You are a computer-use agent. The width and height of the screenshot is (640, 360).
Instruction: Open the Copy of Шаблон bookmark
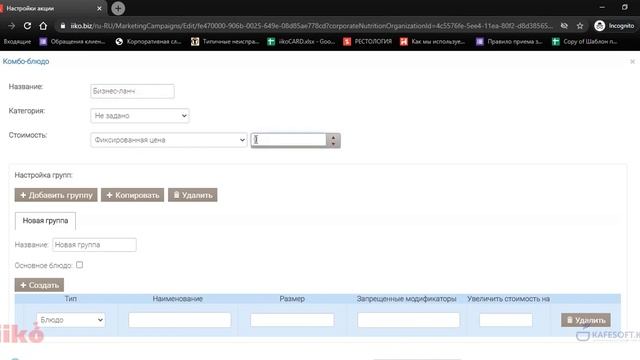point(585,41)
